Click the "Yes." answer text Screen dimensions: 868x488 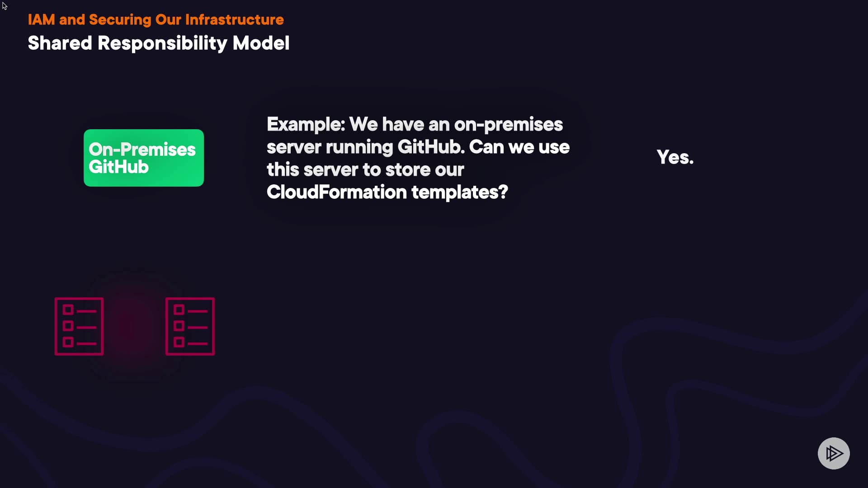(x=675, y=157)
